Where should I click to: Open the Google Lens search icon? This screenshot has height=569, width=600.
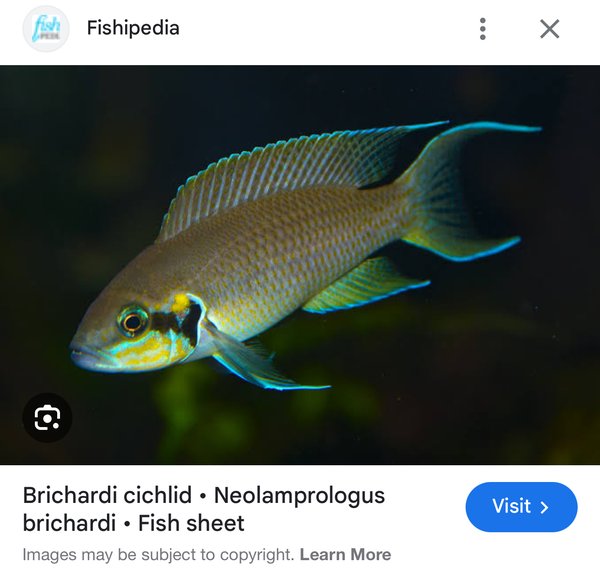click(47, 417)
